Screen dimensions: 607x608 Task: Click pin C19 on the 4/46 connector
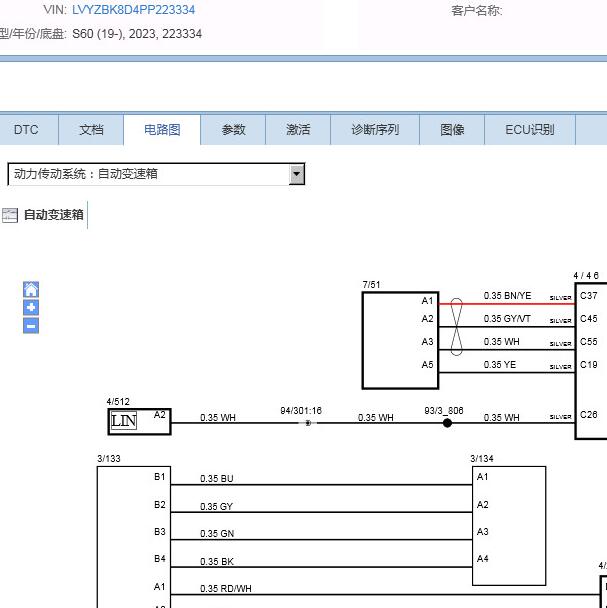(588, 365)
